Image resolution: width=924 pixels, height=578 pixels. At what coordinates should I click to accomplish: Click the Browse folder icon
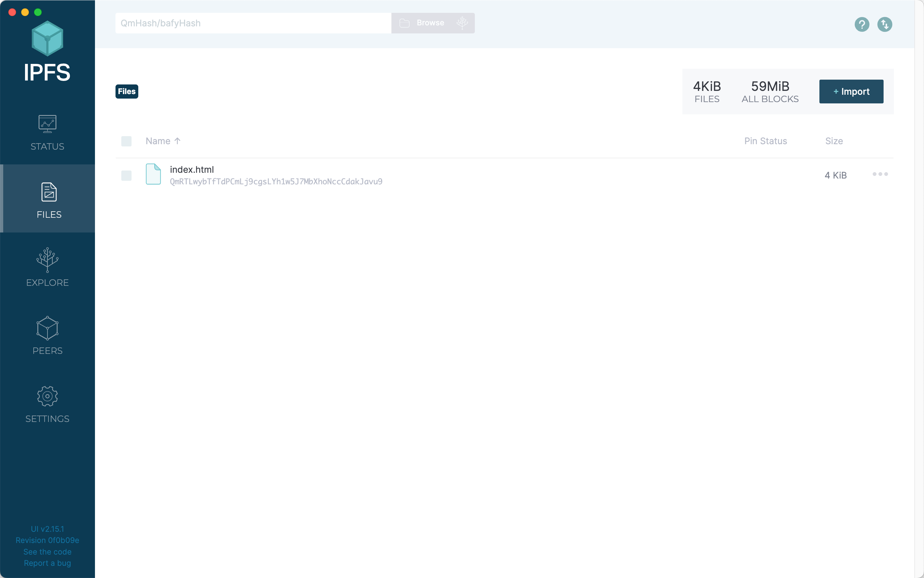[x=404, y=23]
